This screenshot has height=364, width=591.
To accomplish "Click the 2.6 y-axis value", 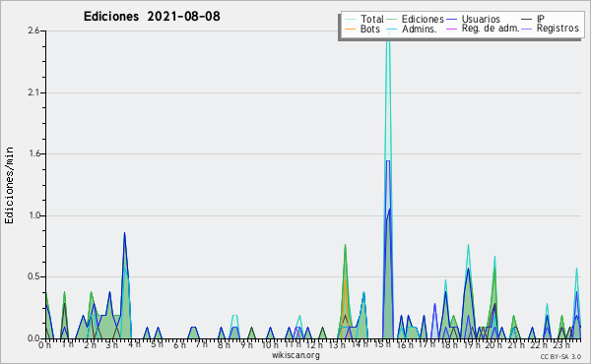I will pyautogui.click(x=33, y=30).
